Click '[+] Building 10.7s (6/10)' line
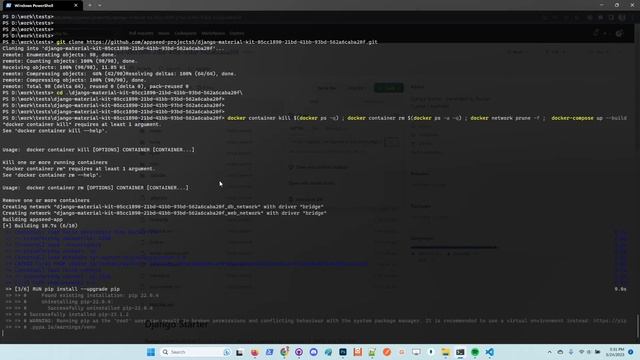This screenshot has height=360, width=640. (40, 226)
